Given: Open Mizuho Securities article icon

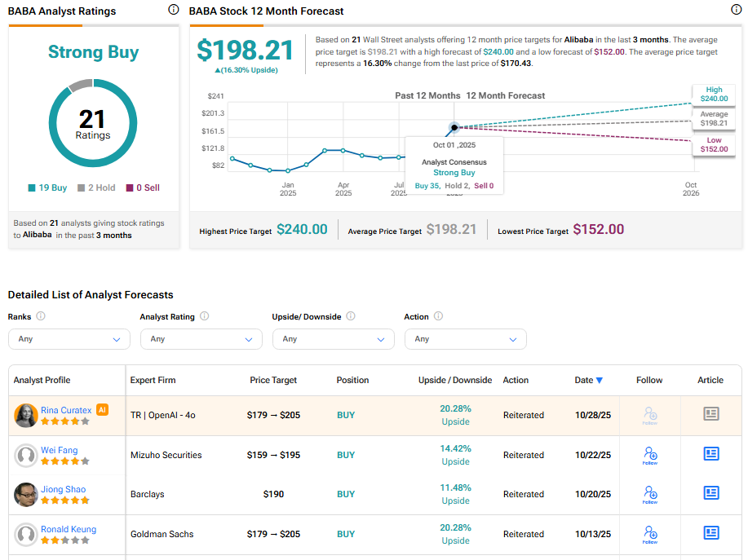Looking at the screenshot, I should [711, 454].
